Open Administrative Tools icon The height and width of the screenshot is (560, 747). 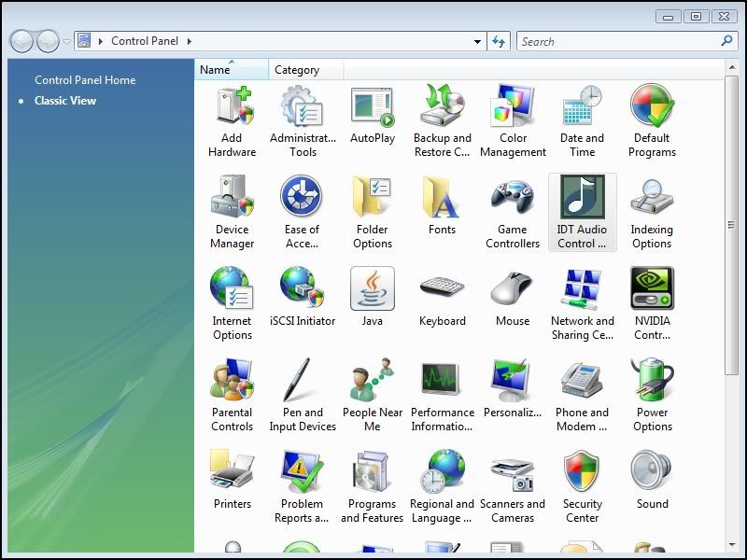(303, 122)
